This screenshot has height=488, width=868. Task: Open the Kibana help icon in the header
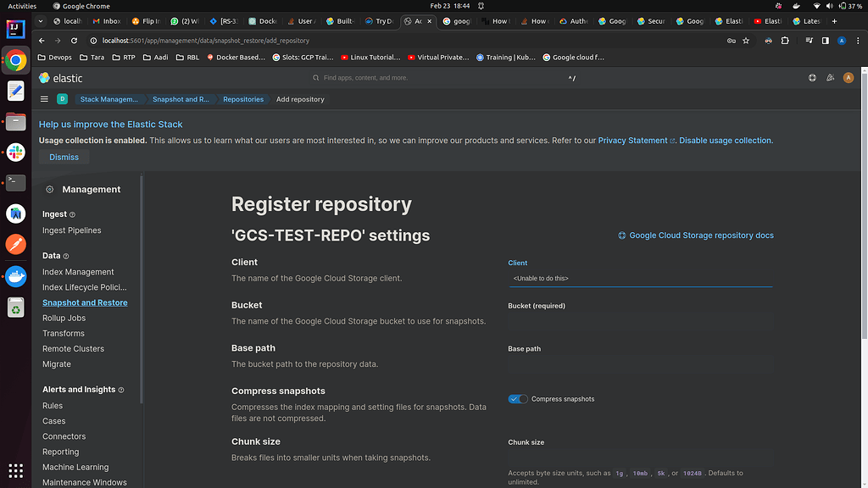coord(811,77)
